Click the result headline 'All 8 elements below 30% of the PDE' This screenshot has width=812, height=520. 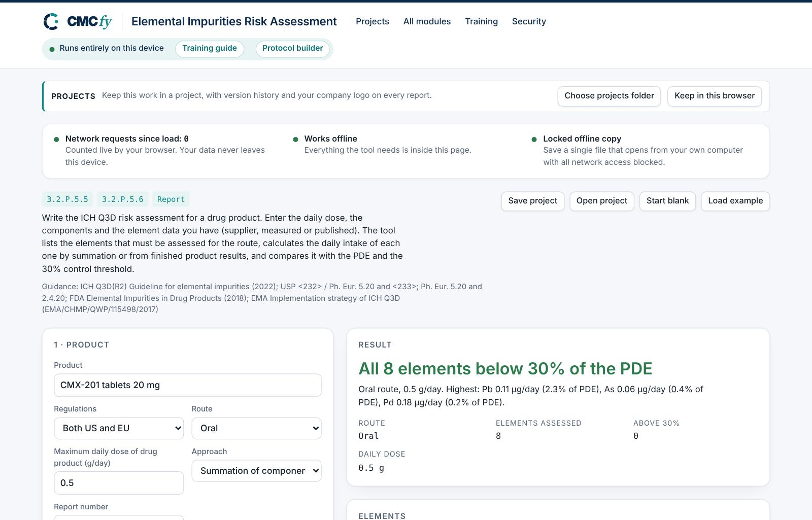tap(505, 368)
